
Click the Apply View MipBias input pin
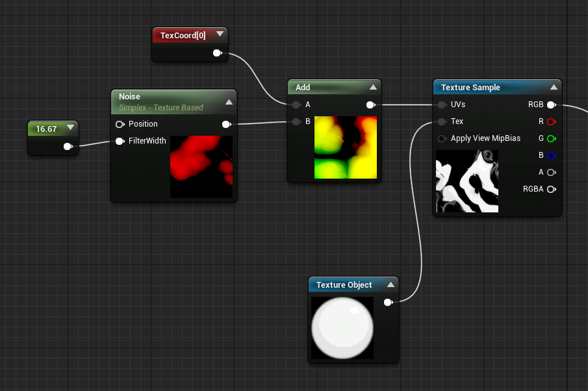click(442, 139)
